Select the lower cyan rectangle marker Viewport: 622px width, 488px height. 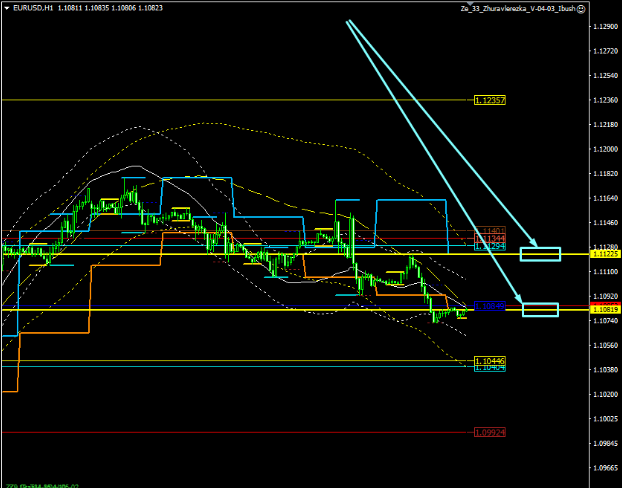pyautogui.click(x=540, y=310)
